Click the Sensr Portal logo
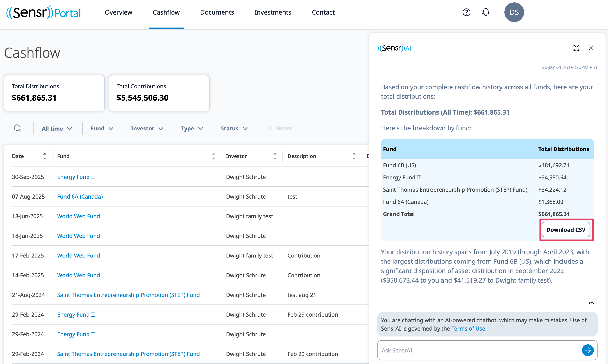Screen dimensions: 608x364 (43, 13)
